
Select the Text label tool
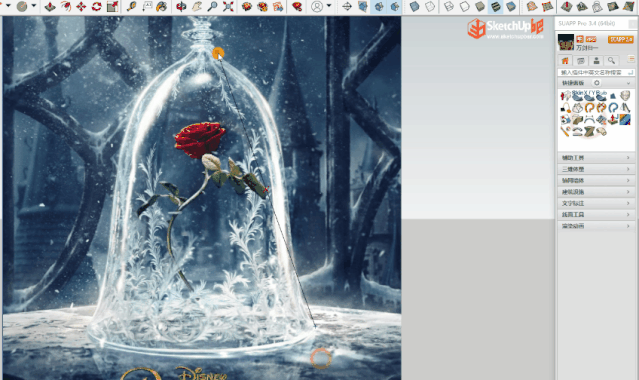pyautogui.click(x=147, y=7)
